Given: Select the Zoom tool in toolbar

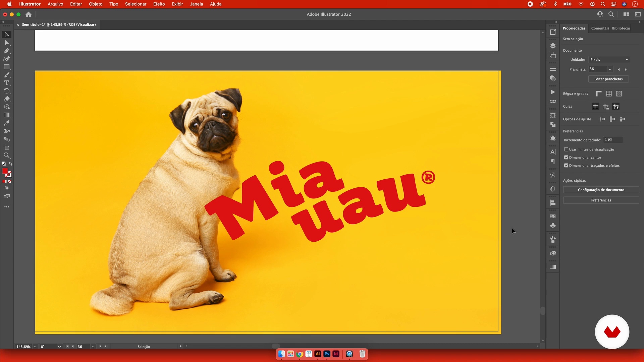Looking at the screenshot, I should click(x=7, y=156).
